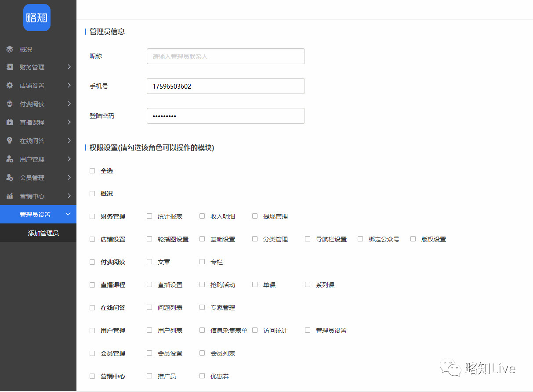The height and width of the screenshot is (392, 533).
Task: Enable the 专家管理 checkbox
Action: pos(202,307)
